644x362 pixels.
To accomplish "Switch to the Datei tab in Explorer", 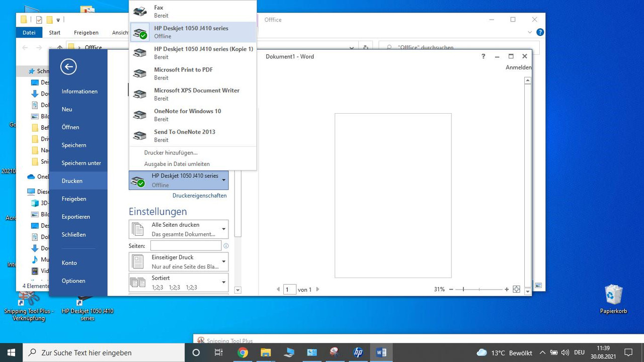I will (29, 33).
